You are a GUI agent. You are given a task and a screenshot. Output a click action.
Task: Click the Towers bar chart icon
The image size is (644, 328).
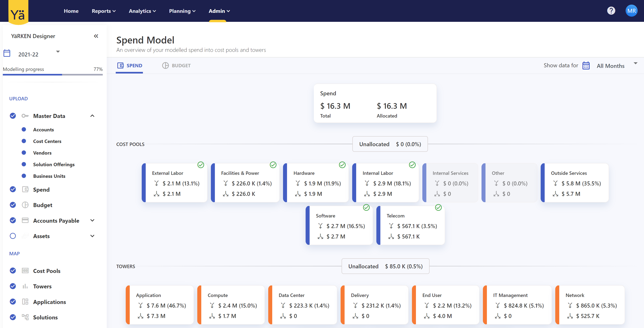pyautogui.click(x=25, y=286)
